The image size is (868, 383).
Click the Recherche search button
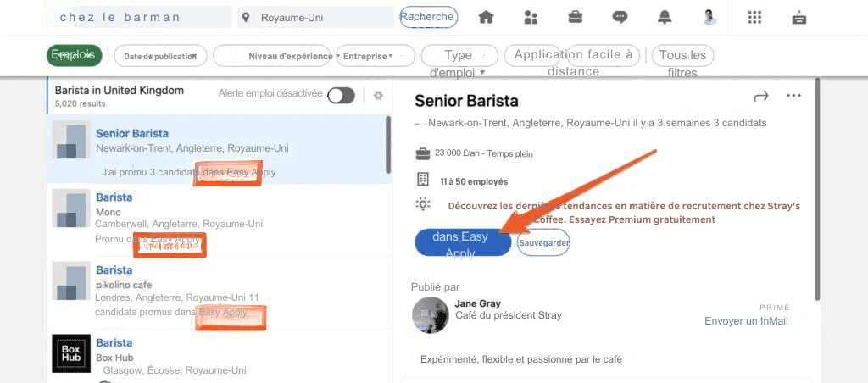429,17
